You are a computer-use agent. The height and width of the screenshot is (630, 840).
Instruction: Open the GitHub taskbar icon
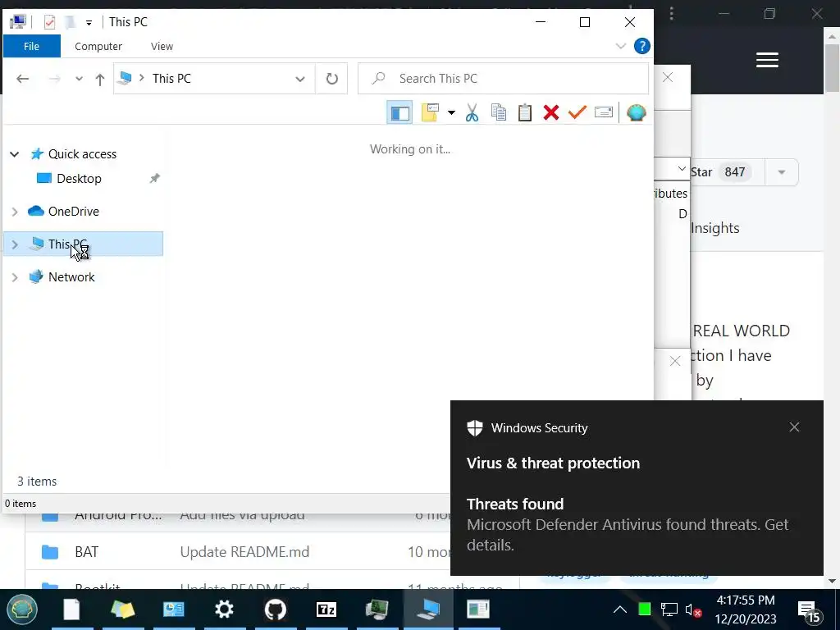276,609
